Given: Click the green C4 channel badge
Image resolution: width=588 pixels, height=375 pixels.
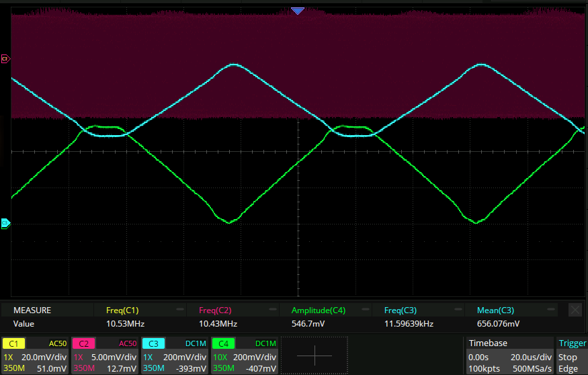Looking at the screenshot, I should pyautogui.click(x=223, y=343).
